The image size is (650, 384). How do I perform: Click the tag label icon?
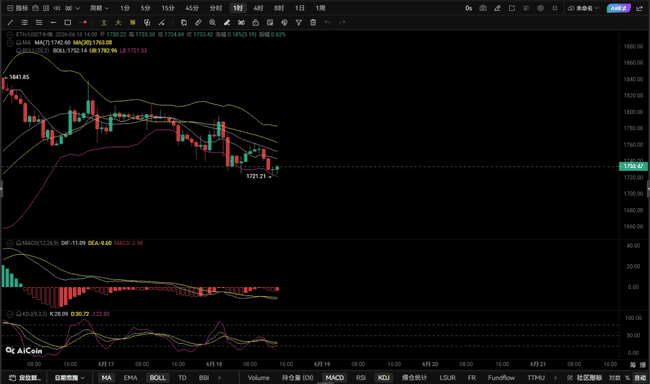click(x=284, y=22)
